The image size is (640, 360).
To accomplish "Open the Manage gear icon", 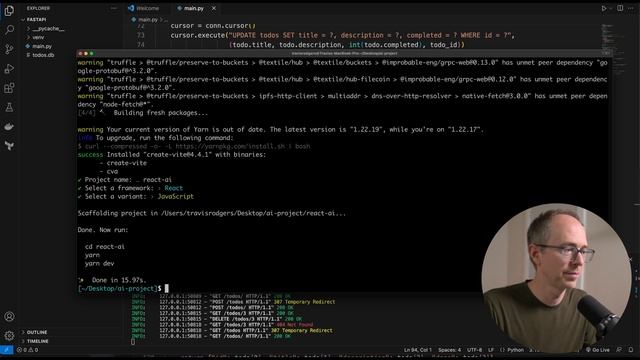I will coord(9,336).
